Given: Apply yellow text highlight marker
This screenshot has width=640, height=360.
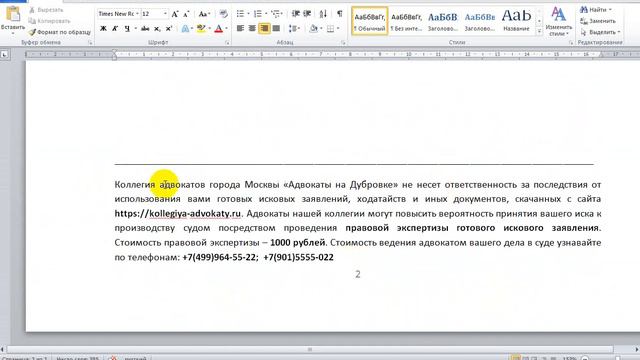Looking at the screenshot, I should [x=200, y=29].
